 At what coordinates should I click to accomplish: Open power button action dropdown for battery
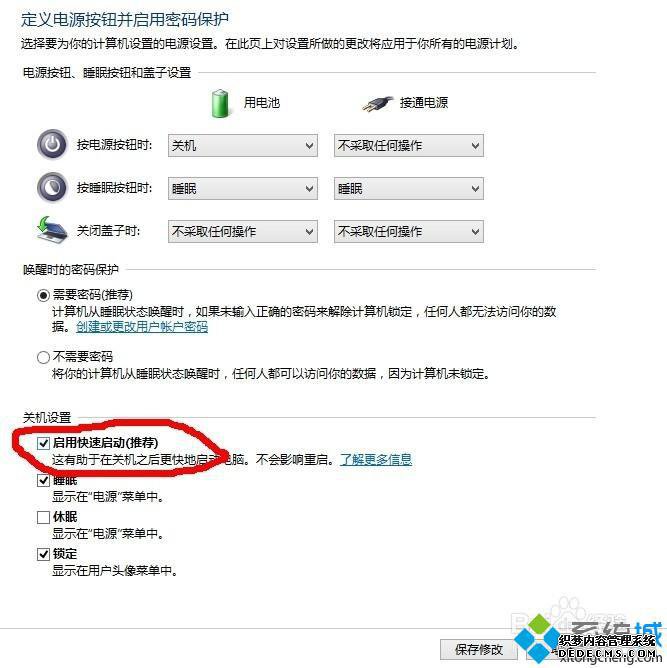(x=243, y=146)
